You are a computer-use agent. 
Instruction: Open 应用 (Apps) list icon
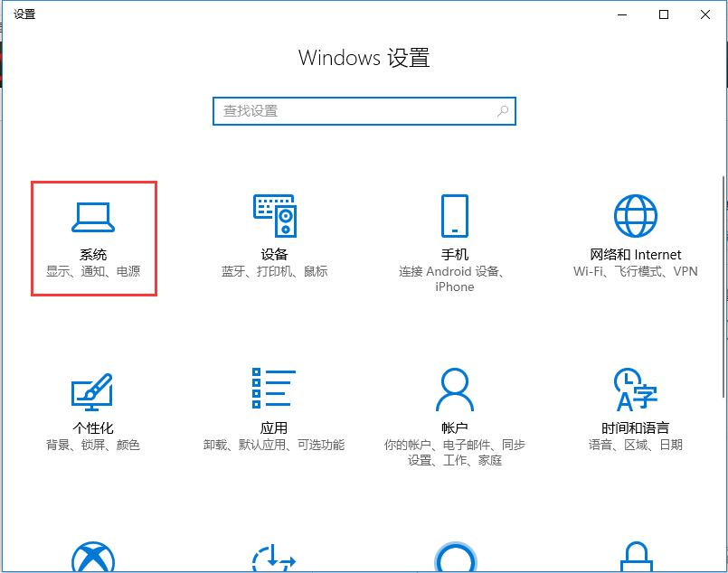pyautogui.click(x=274, y=389)
